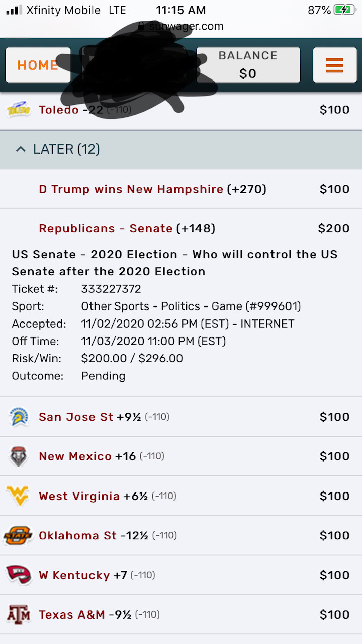Tap the Toledo team logo
This screenshot has width=362, height=644.
(x=19, y=110)
